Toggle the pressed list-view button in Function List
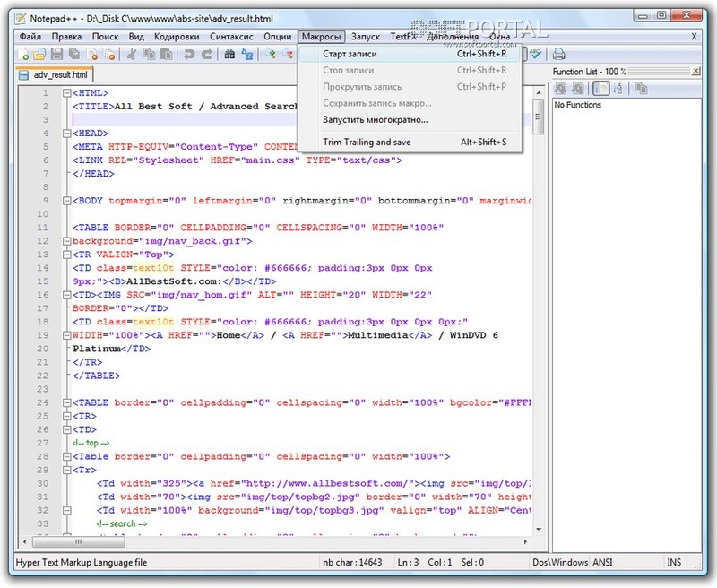Screen dimensions: 717x588 point(600,88)
